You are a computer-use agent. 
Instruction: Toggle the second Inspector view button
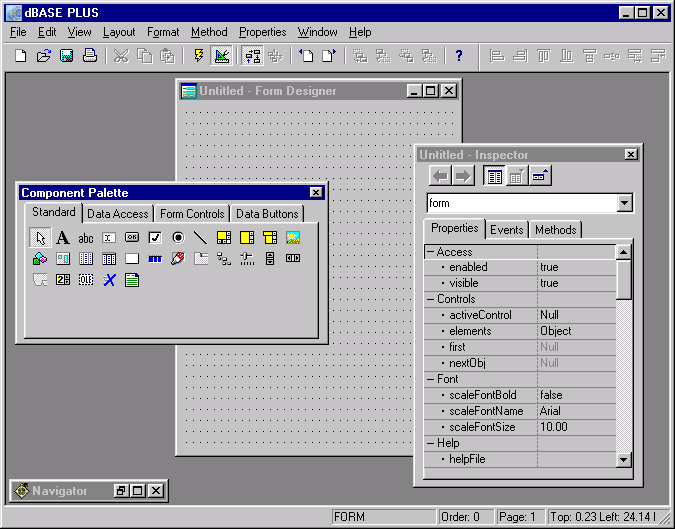[x=517, y=176]
